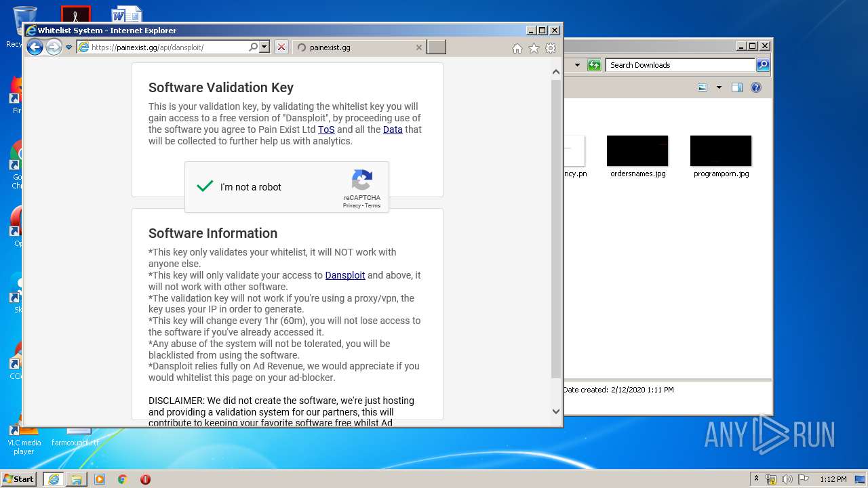868x488 pixels.
Task: Click the volume speaker tray icon
Action: (x=787, y=479)
